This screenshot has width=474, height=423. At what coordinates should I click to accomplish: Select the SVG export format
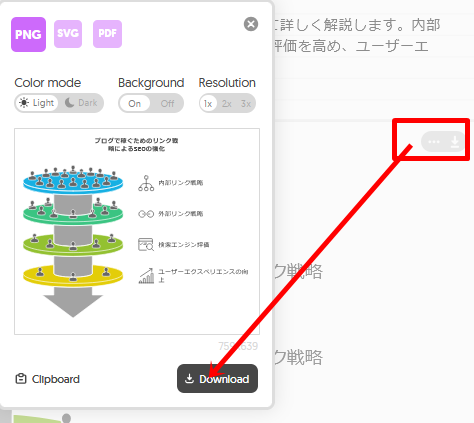pos(68,34)
